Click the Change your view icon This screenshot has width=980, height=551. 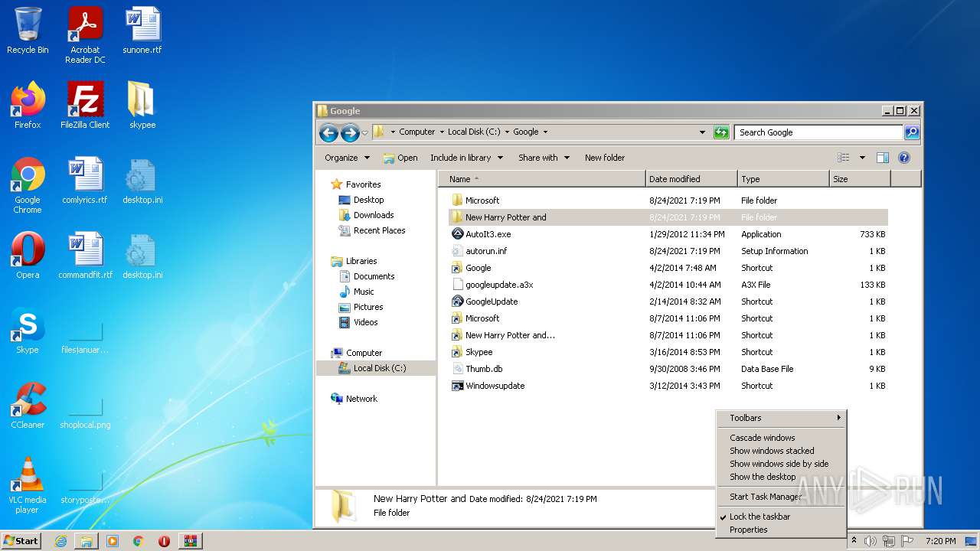[x=843, y=158]
